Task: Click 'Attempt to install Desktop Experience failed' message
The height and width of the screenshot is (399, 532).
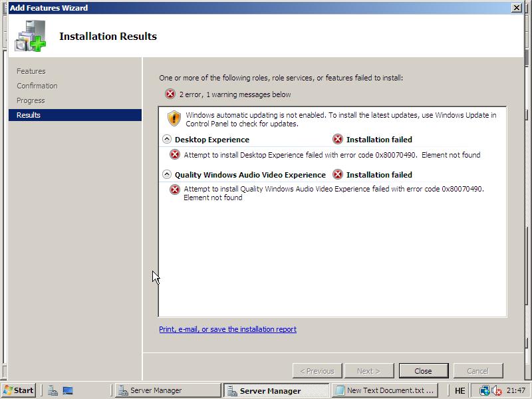Action: (x=332, y=155)
